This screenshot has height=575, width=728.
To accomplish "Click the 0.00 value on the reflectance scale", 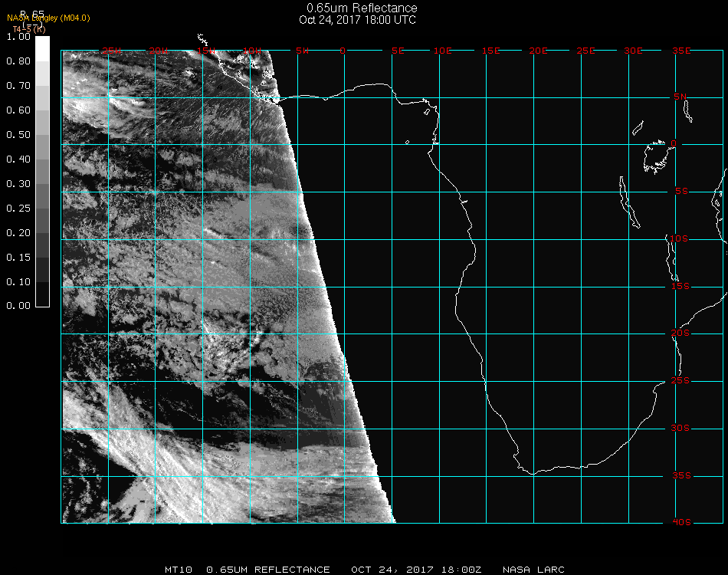I will (18, 306).
